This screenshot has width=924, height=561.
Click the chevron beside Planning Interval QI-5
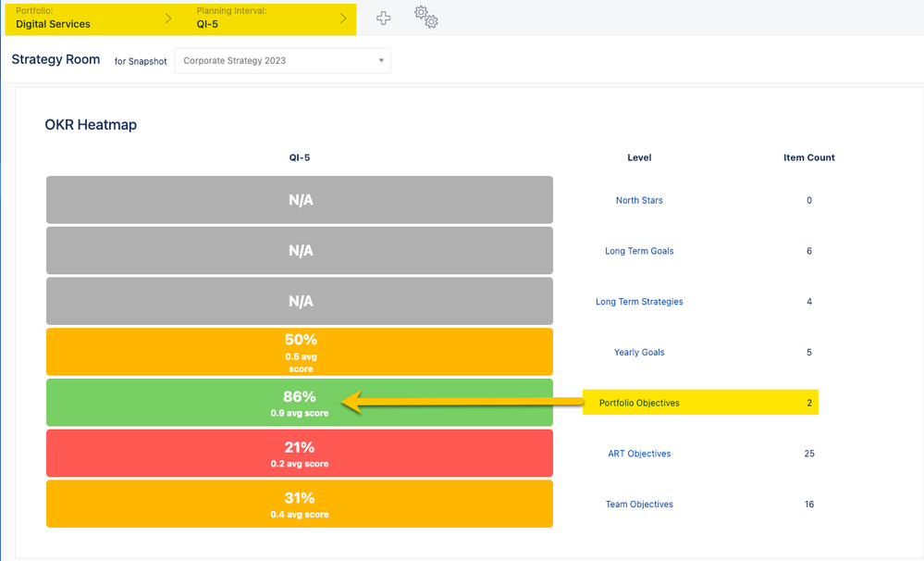[343, 19]
